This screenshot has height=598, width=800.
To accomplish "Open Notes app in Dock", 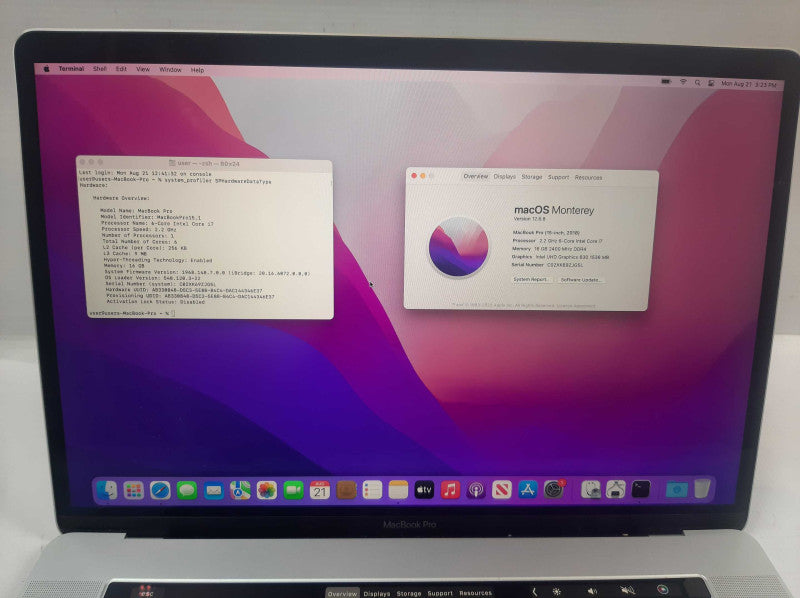I will (398, 490).
